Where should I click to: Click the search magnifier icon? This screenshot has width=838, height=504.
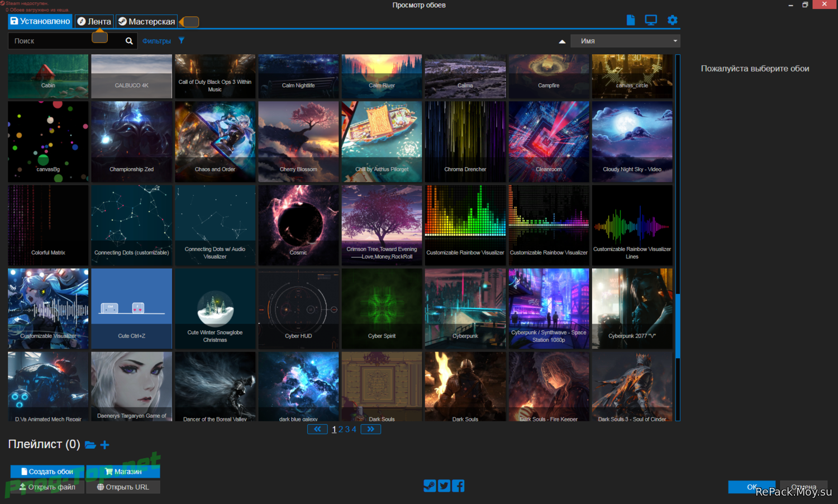(x=129, y=41)
